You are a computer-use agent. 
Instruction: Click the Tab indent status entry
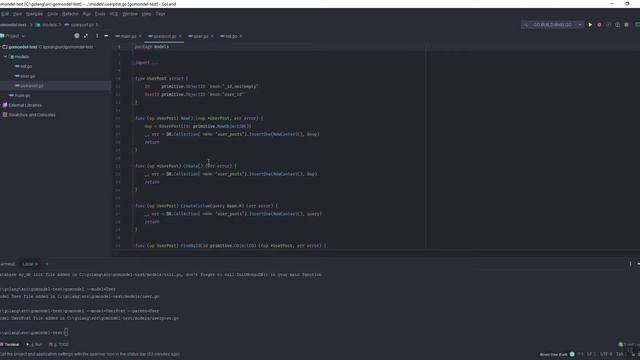620,354
